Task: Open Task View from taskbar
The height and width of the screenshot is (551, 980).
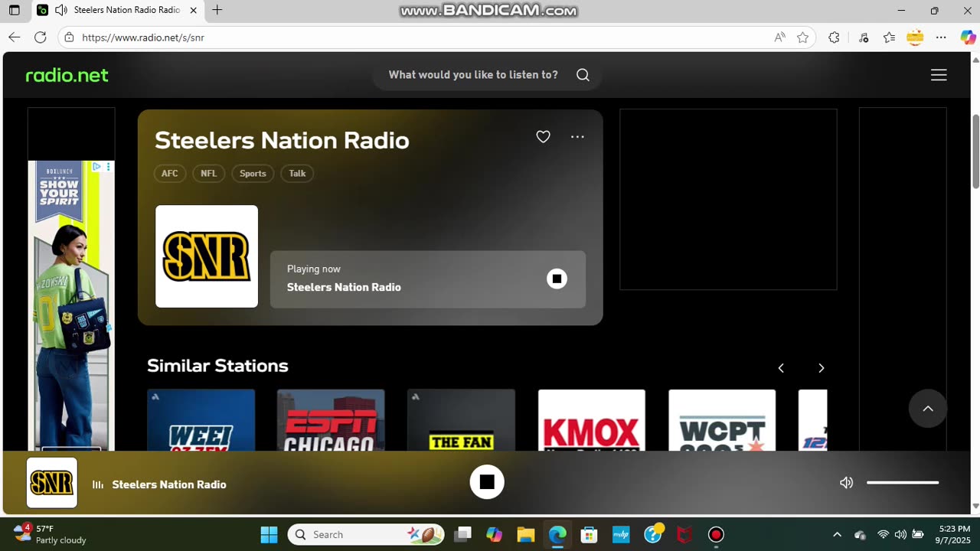Action: pyautogui.click(x=462, y=534)
